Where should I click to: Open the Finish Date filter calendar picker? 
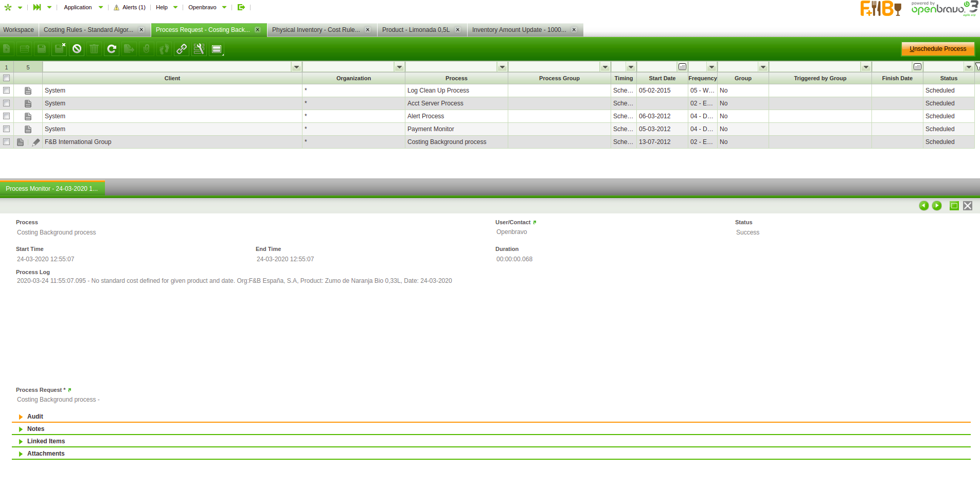click(917, 67)
